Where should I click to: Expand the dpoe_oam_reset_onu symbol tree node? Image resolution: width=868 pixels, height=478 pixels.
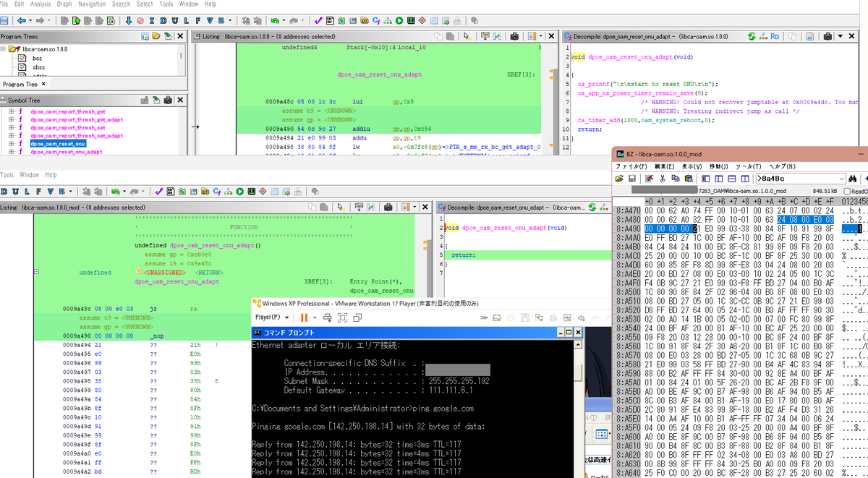(x=12, y=143)
